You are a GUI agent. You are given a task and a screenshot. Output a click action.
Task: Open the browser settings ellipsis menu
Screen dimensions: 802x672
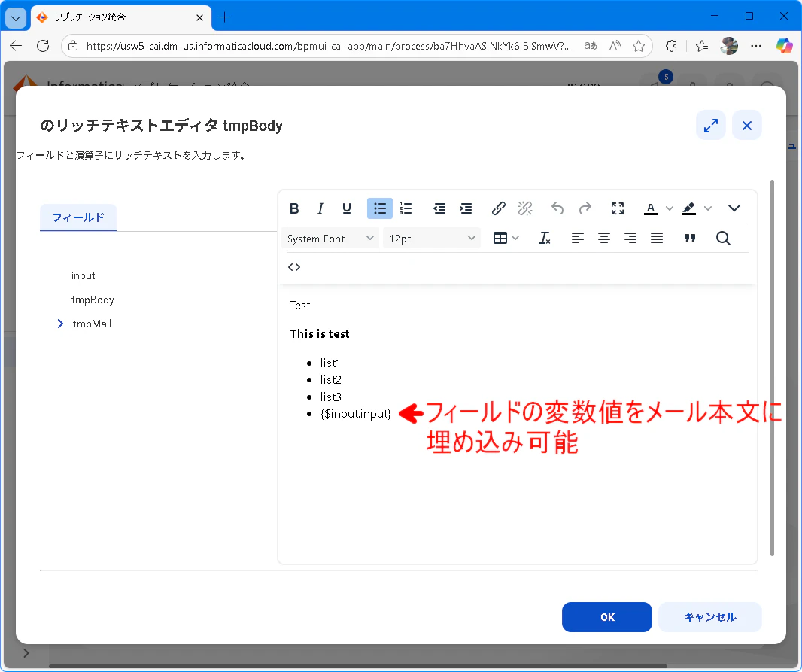pos(756,46)
